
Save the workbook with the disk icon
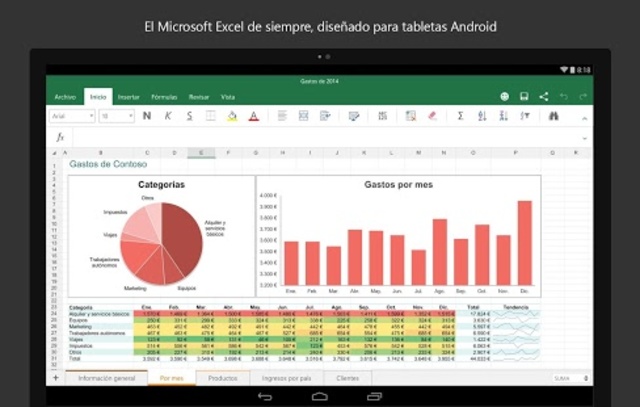tap(524, 96)
